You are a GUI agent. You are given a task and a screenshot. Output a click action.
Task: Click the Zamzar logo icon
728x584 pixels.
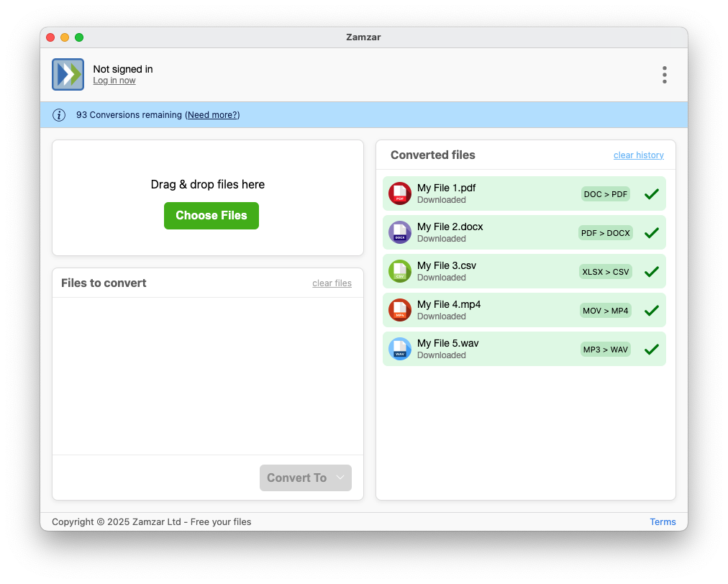(x=68, y=75)
